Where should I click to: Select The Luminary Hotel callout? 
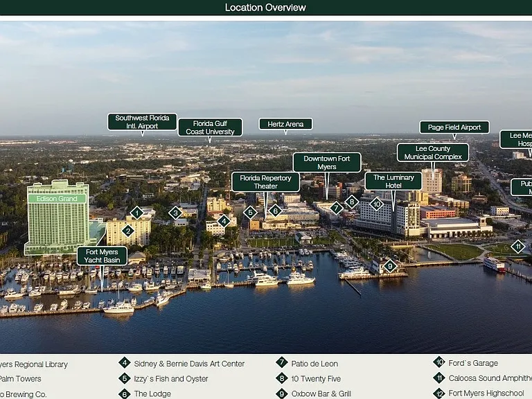pyautogui.click(x=393, y=181)
